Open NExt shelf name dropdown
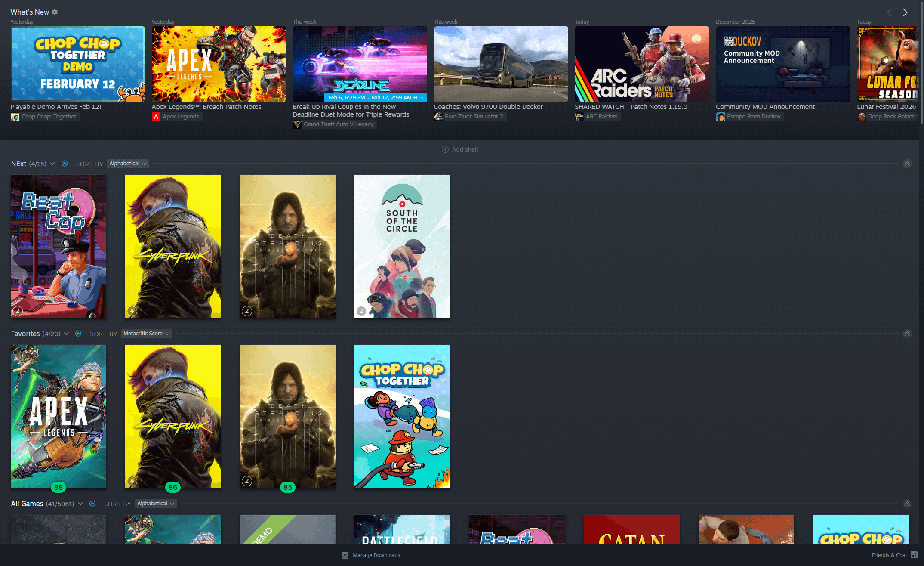 52,164
